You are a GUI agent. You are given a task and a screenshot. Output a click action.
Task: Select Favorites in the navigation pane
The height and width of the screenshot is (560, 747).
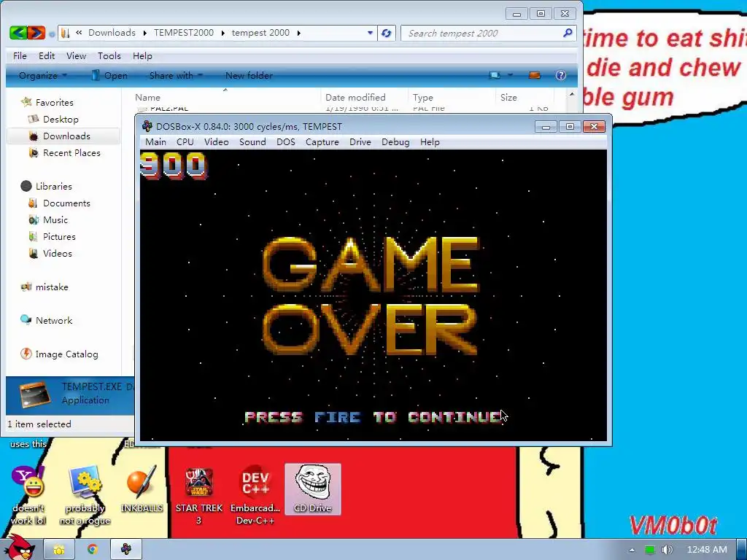coord(54,102)
